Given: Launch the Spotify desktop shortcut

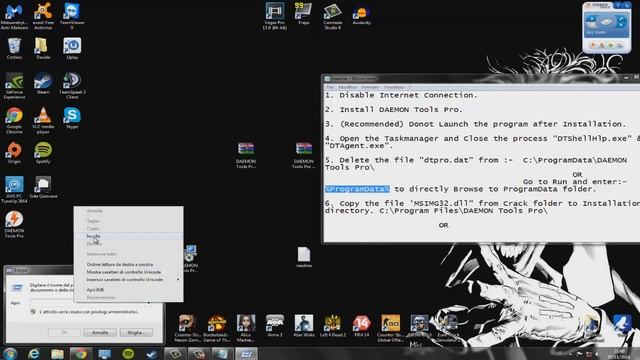Looking at the screenshot, I should click(43, 153).
